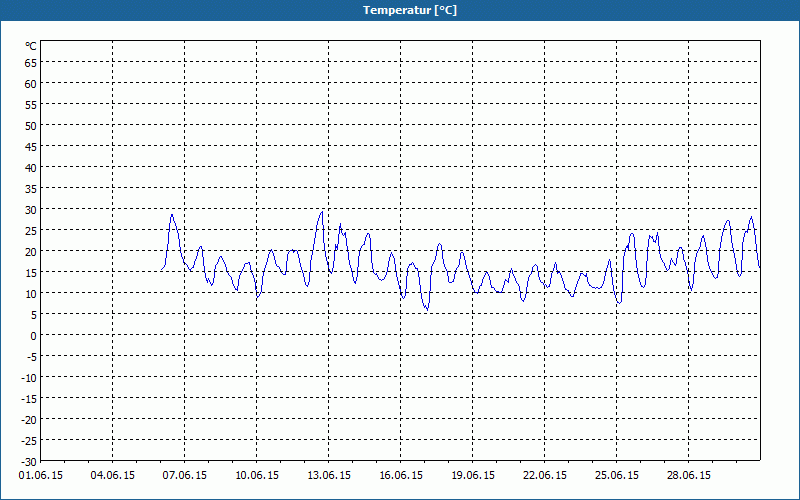Click the 01.06.15 date label
The width and height of the screenshot is (800, 500).
(41, 476)
